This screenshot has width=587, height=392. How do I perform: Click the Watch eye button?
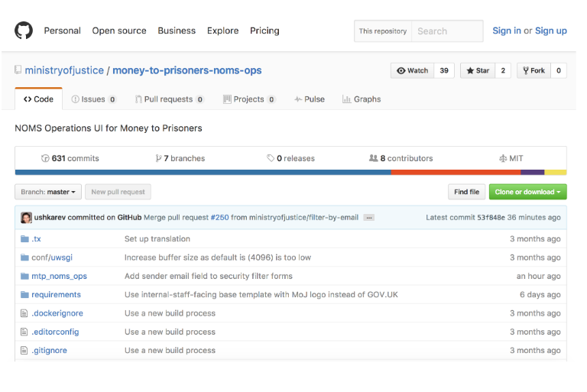[x=413, y=70]
